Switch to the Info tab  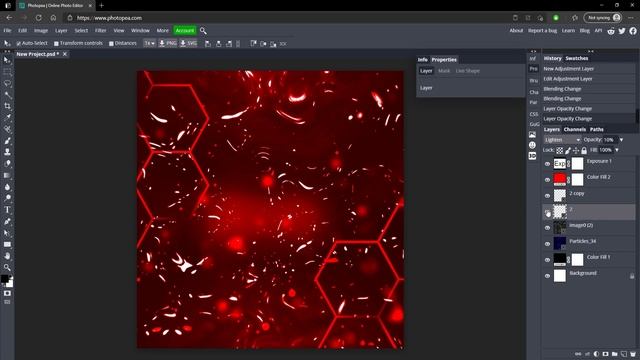click(x=422, y=60)
